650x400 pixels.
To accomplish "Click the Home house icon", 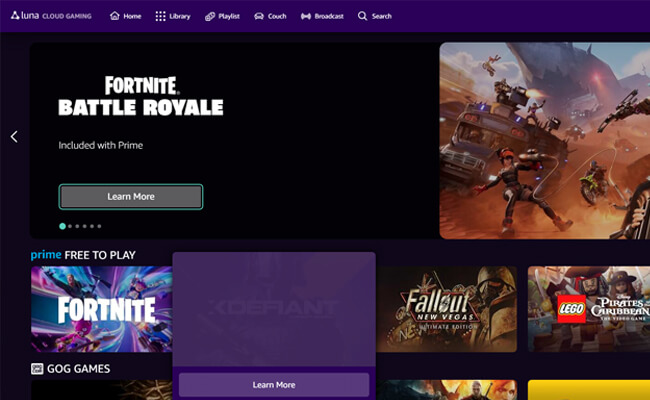I will (114, 16).
